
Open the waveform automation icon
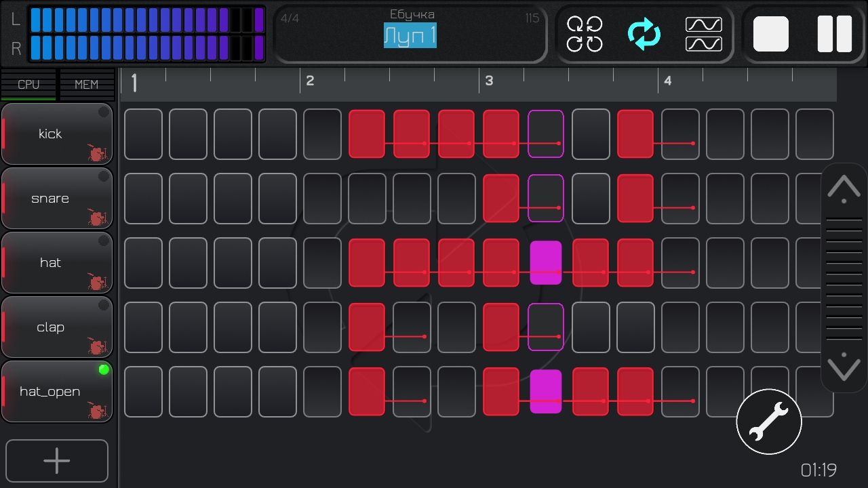(704, 34)
